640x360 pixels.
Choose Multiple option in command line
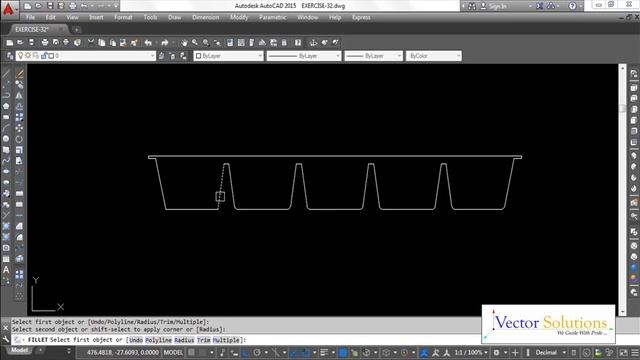(x=226, y=340)
